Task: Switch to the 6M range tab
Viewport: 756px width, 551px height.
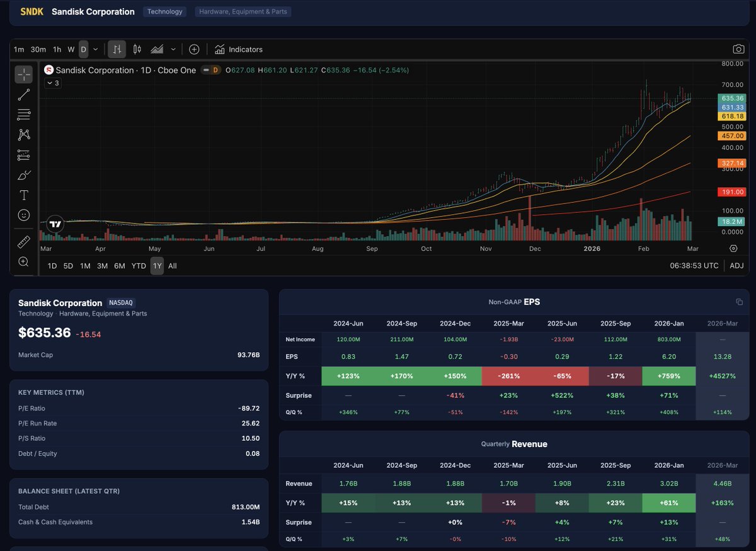Action: (120, 266)
